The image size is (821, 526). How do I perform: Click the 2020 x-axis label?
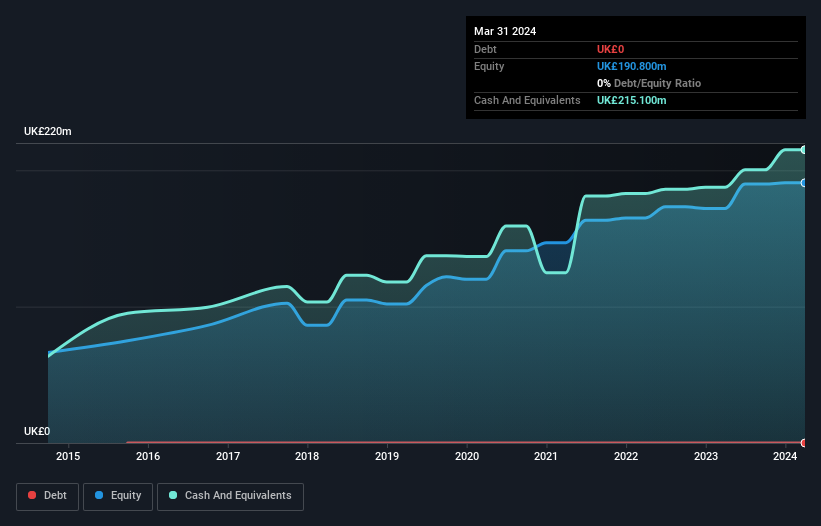pyautogui.click(x=467, y=456)
